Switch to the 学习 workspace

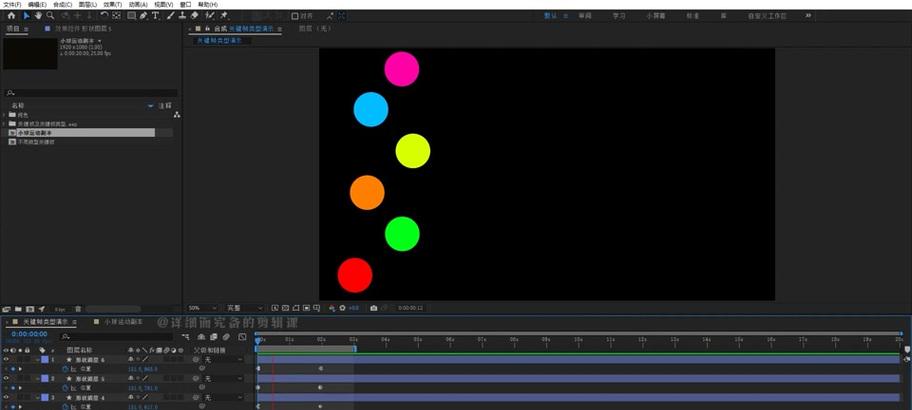click(x=618, y=16)
